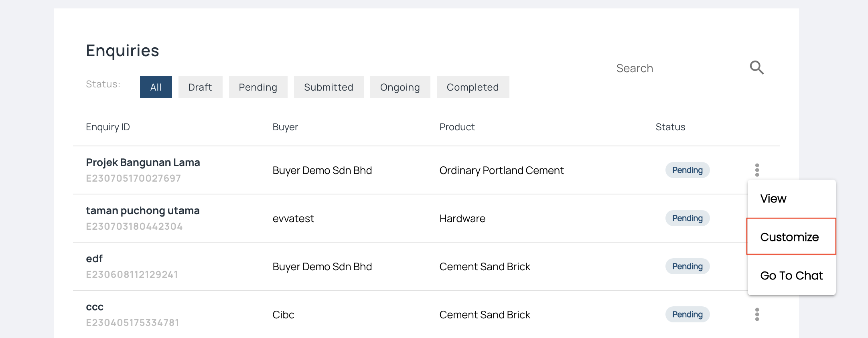
Task: Click the Status column header
Action: 670,127
